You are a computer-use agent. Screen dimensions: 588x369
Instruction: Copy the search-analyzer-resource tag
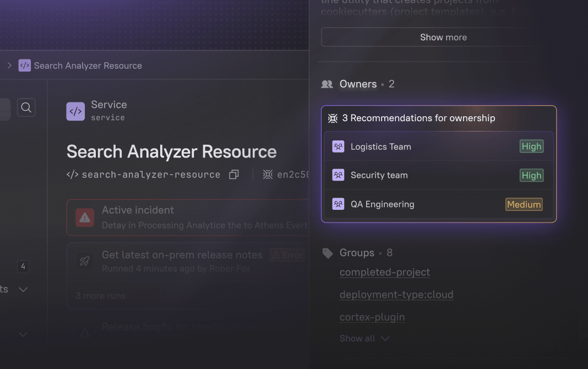click(x=234, y=175)
